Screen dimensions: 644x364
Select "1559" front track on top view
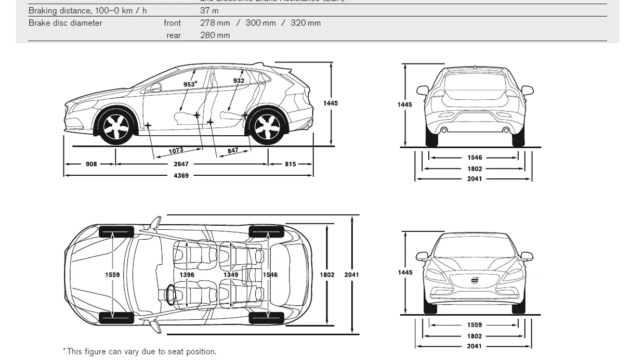[112, 275]
